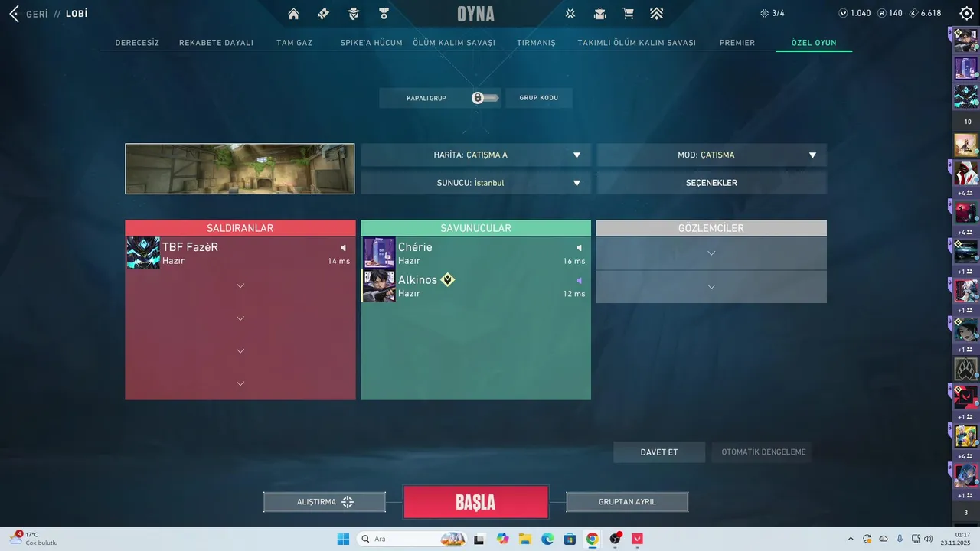This screenshot has width=980, height=551.
Task: Click the taskbar search box Ara
Action: tap(413, 539)
